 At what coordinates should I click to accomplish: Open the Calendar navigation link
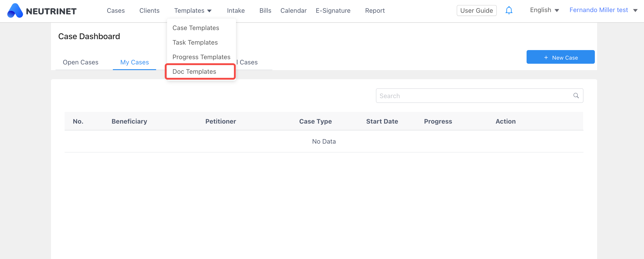tap(293, 10)
